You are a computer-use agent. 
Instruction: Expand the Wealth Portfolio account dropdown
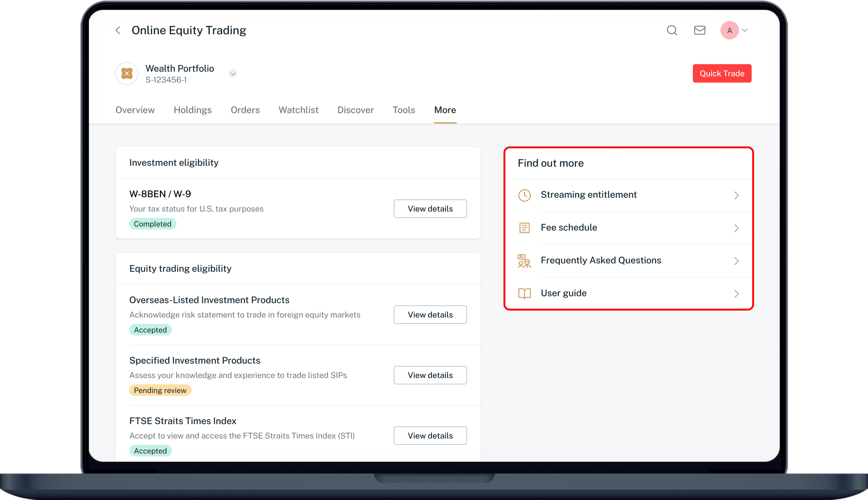pyautogui.click(x=233, y=74)
